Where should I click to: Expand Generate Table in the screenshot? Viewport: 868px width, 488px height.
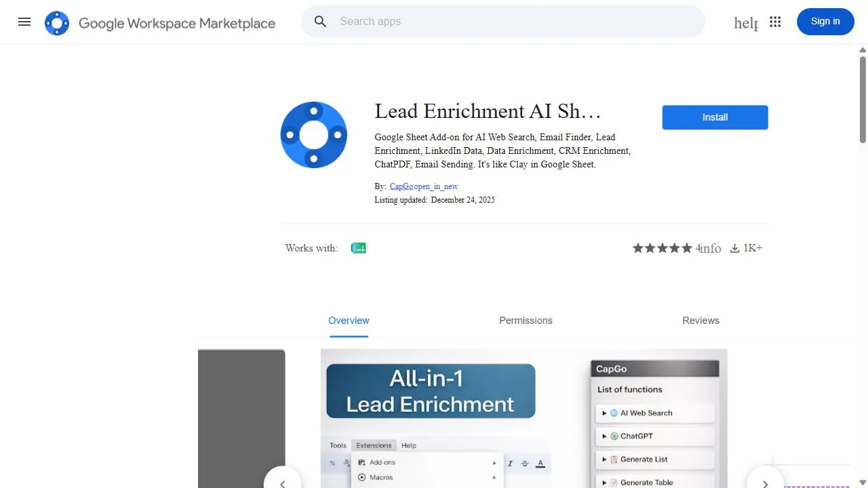(x=655, y=481)
